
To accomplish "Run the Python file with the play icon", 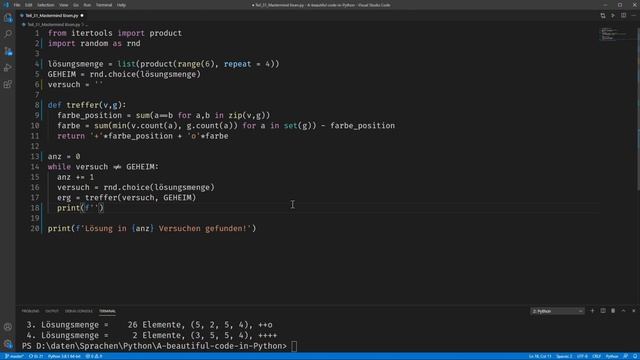I will 613,16.
